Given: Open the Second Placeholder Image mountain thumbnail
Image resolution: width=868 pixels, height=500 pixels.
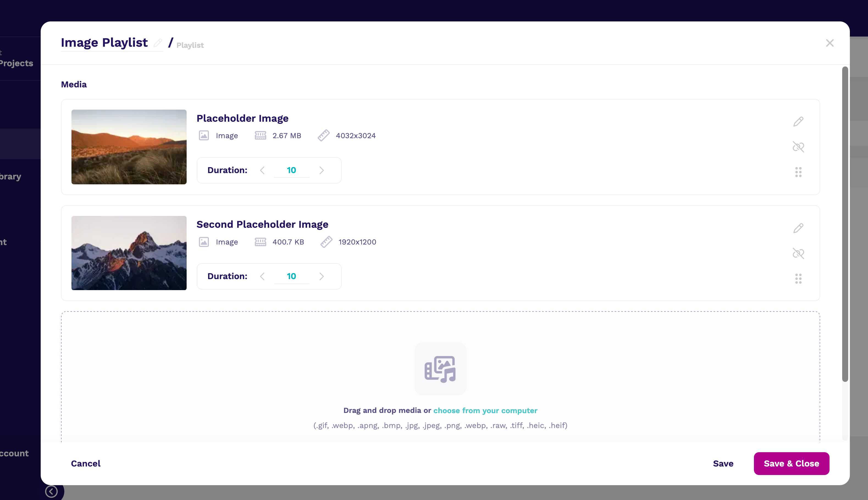Looking at the screenshot, I should 129,253.
